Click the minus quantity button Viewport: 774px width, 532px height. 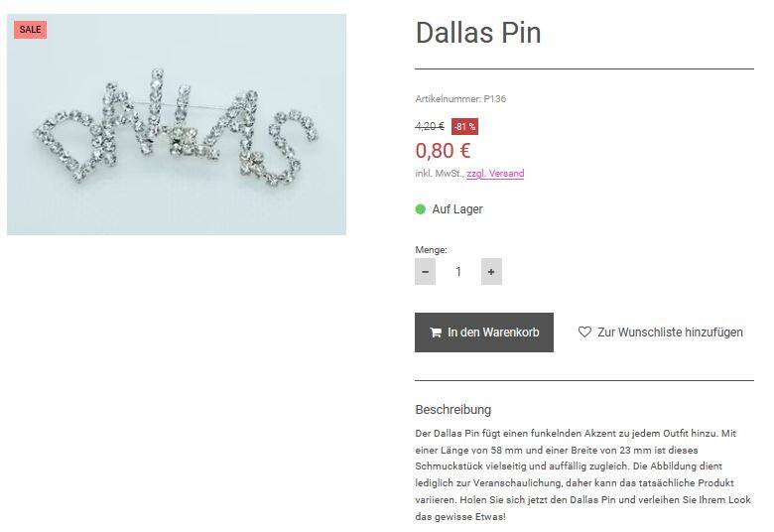(x=425, y=271)
